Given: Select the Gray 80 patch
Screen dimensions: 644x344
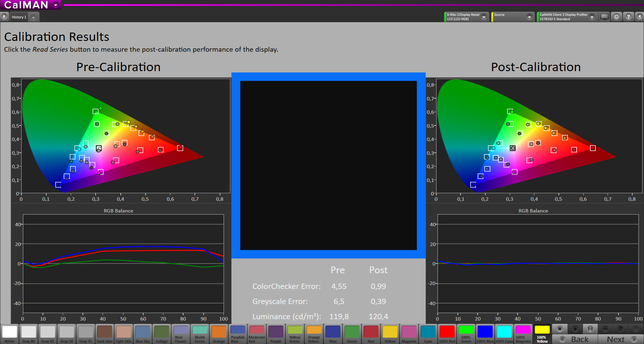Looking at the screenshot, I should point(29,334).
